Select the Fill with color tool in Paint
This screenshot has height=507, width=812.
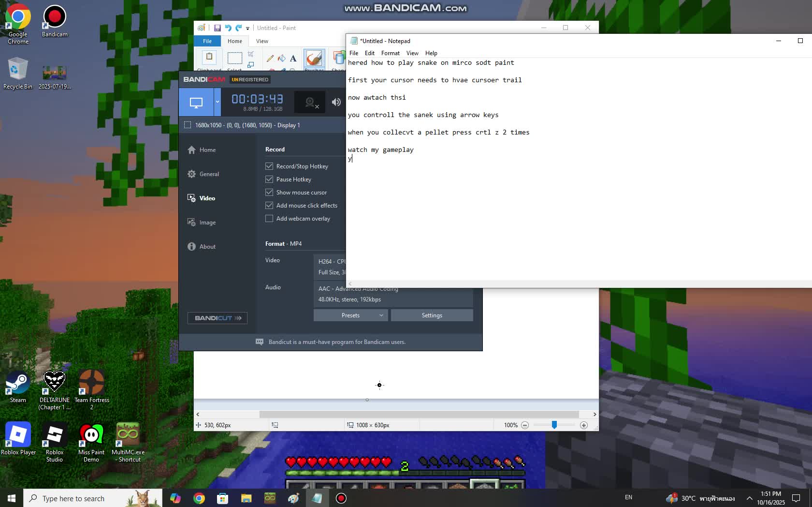click(x=282, y=59)
